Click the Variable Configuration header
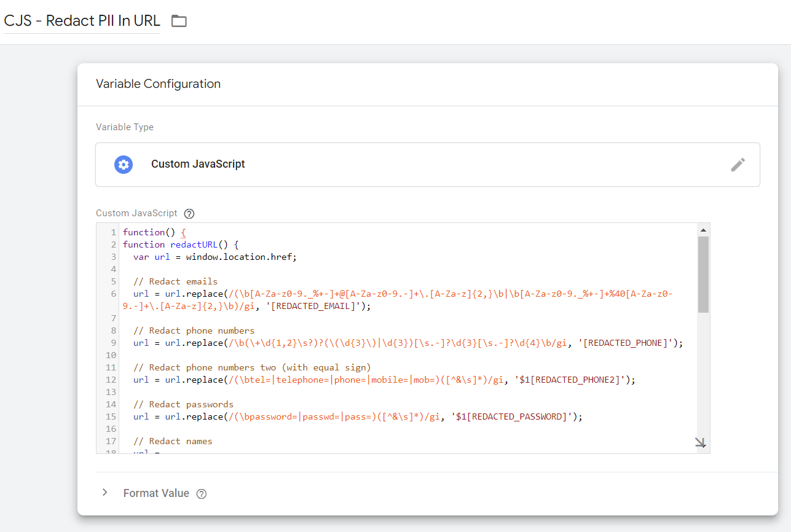Image resolution: width=791 pixels, height=532 pixels. (x=157, y=84)
